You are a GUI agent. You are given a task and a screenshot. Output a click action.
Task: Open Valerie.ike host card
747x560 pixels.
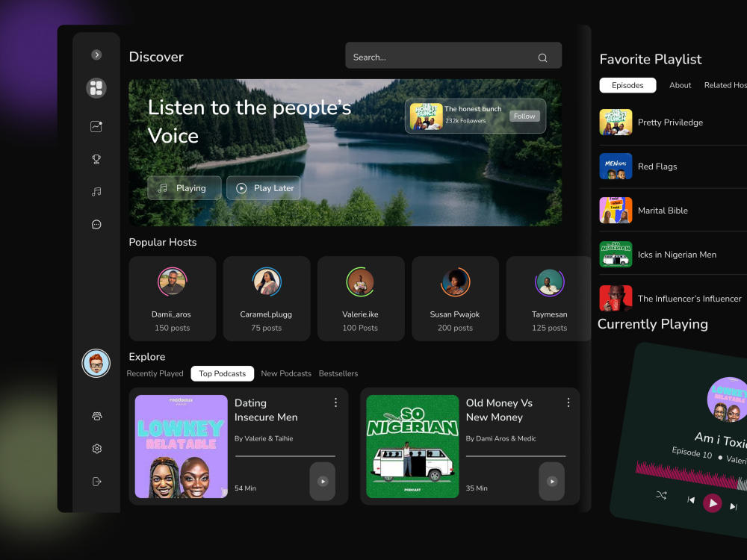(361, 299)
